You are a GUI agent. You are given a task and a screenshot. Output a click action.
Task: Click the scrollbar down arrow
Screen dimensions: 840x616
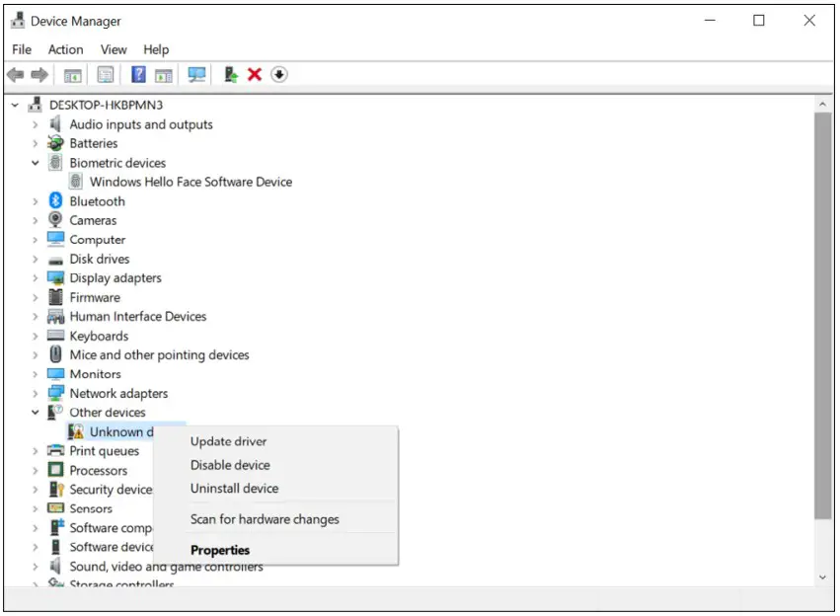pos(823,577)
